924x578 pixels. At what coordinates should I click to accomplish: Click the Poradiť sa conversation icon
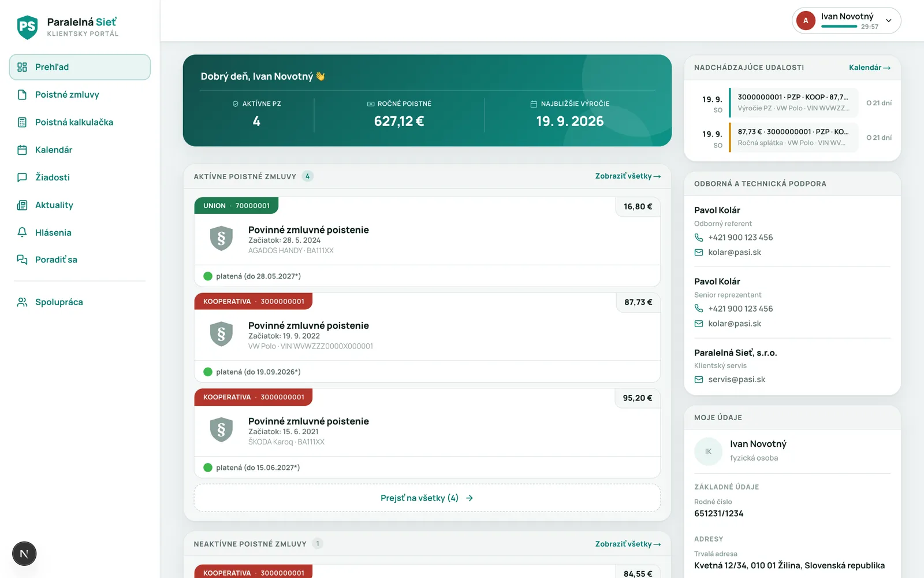[x=22, y=260]
